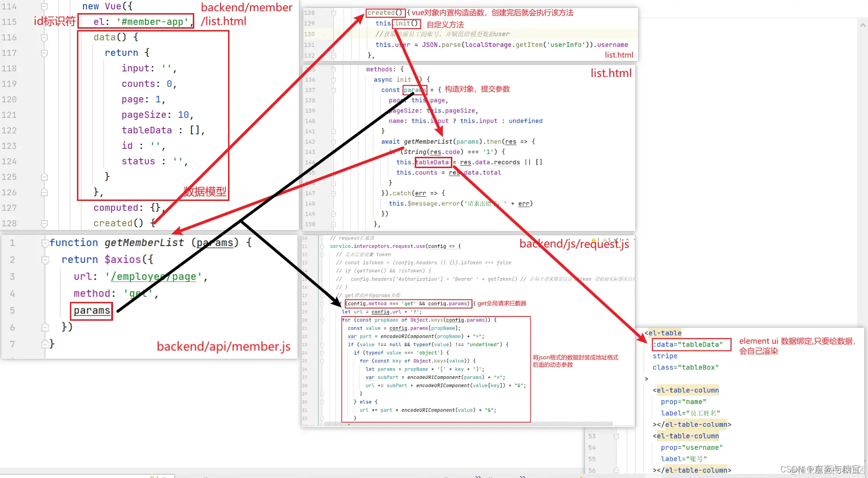Click the 'params' property on line 5
This screenshot has width=868, height=478.
coord(91,310)
